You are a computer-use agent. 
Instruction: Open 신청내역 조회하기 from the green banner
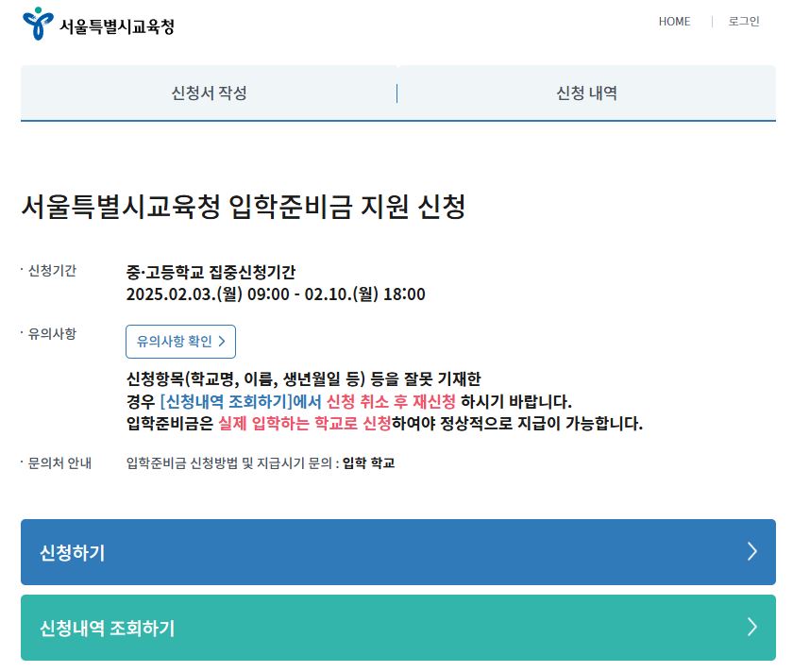[396, 626]
